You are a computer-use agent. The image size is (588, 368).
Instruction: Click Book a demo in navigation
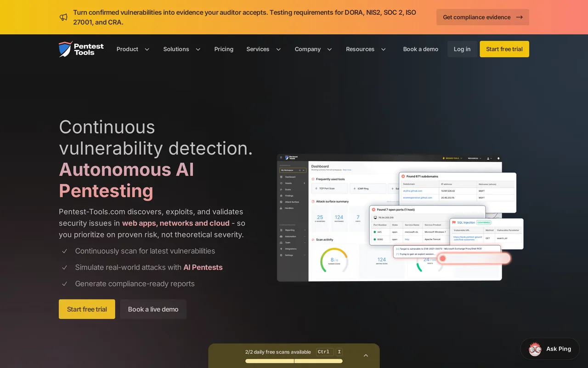pyautogui.click(x=421, y=49)
